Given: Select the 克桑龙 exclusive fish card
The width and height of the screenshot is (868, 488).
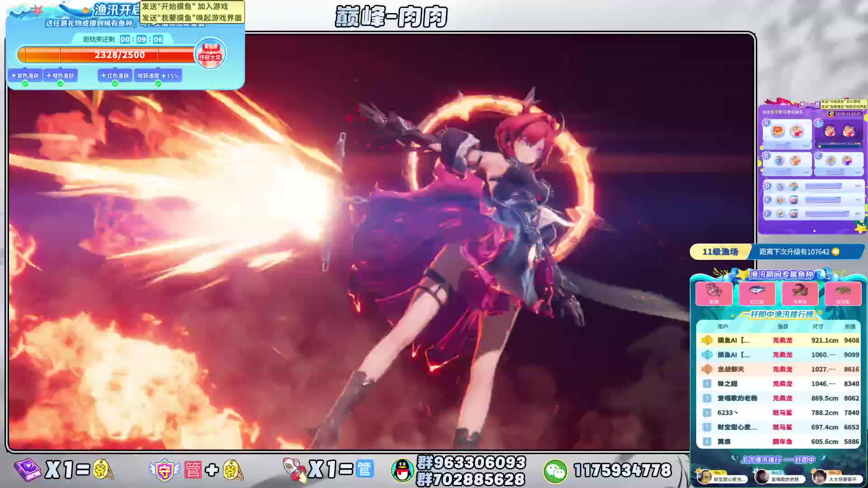Looking at the screenshot, I should tap(800, 293).
